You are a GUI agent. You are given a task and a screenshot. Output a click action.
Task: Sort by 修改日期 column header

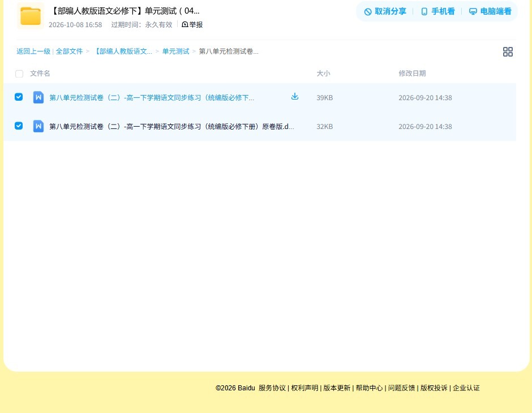(412, 73)
